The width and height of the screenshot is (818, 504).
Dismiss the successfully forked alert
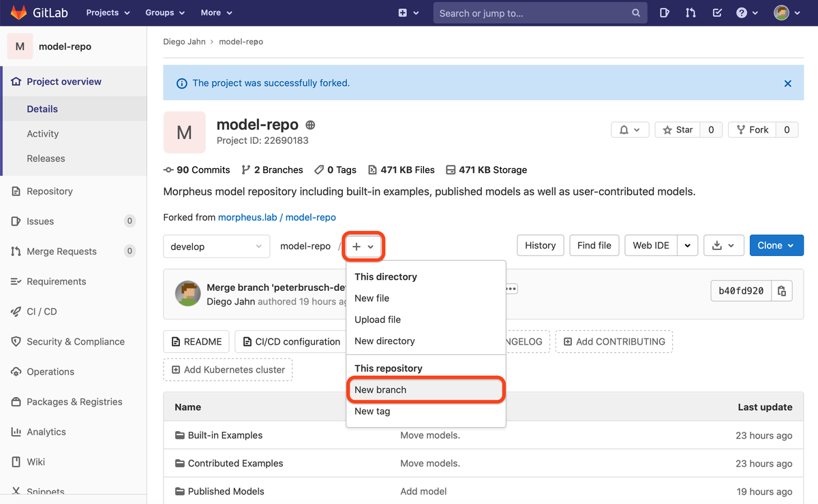787,83
